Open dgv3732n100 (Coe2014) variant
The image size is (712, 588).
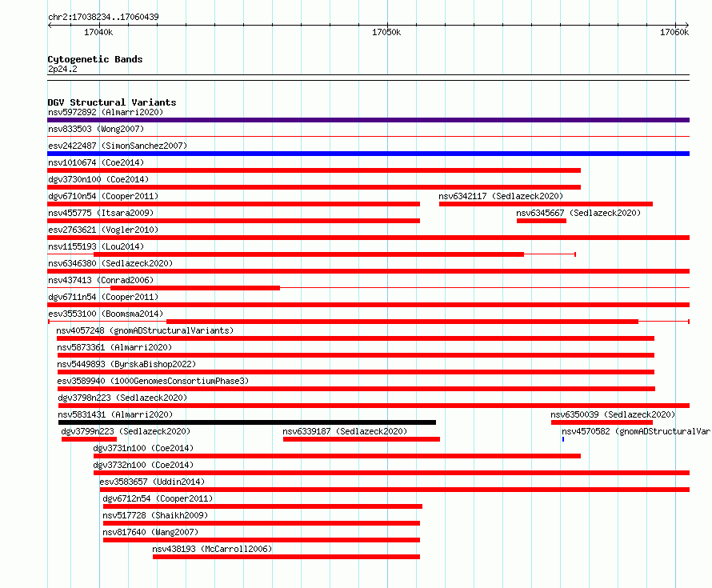143,465
